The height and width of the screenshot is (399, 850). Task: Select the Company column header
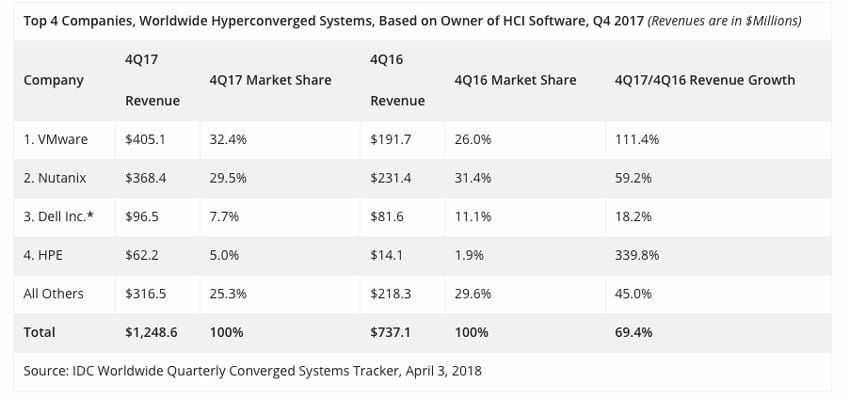click(x=54, y=80)
